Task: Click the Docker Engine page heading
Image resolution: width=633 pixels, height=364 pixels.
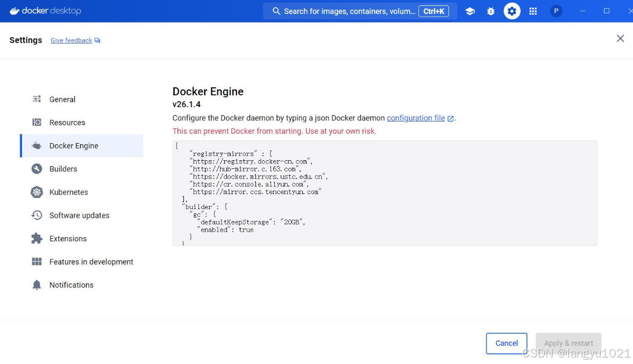Action: [x=208, y=91]
